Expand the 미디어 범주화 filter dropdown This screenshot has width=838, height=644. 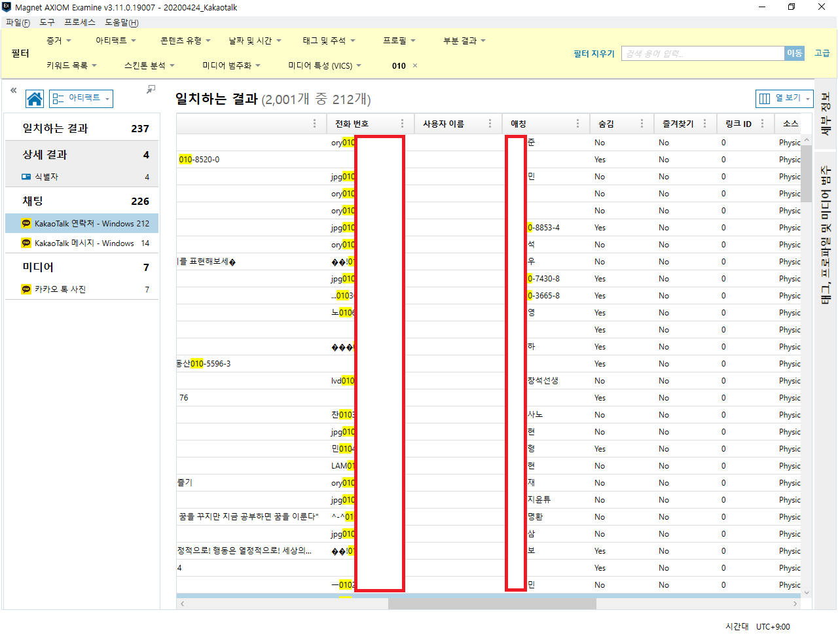pyautogui.click(x=232, y=65)
